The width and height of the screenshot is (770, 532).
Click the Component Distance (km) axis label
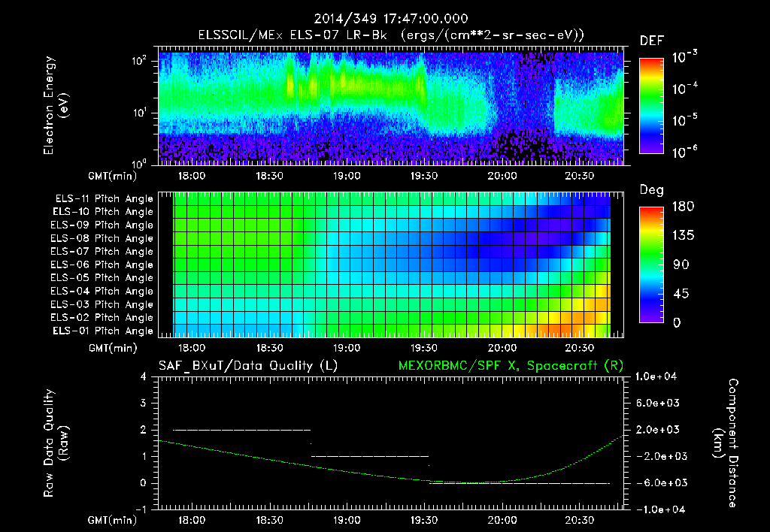coord(726,443)
